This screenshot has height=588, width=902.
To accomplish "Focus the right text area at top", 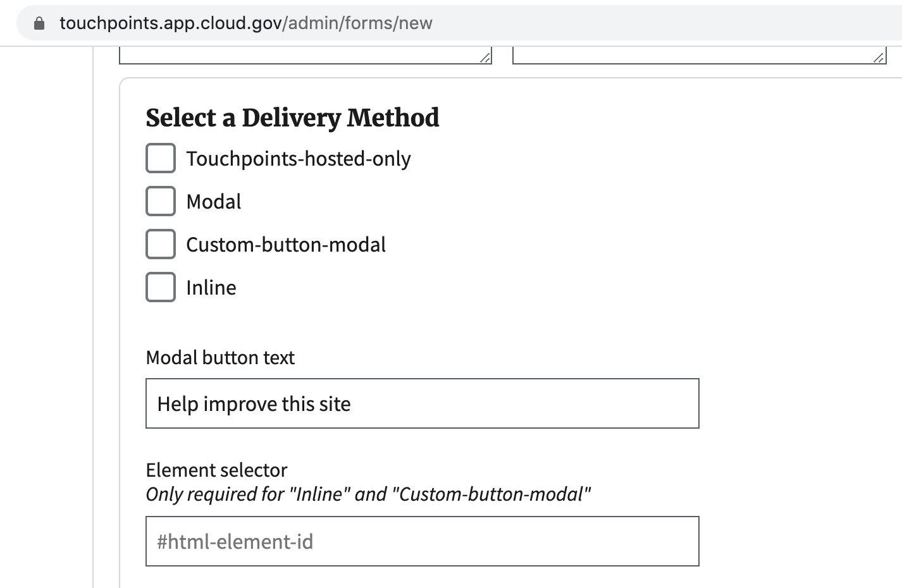I will tap(699, 55).
